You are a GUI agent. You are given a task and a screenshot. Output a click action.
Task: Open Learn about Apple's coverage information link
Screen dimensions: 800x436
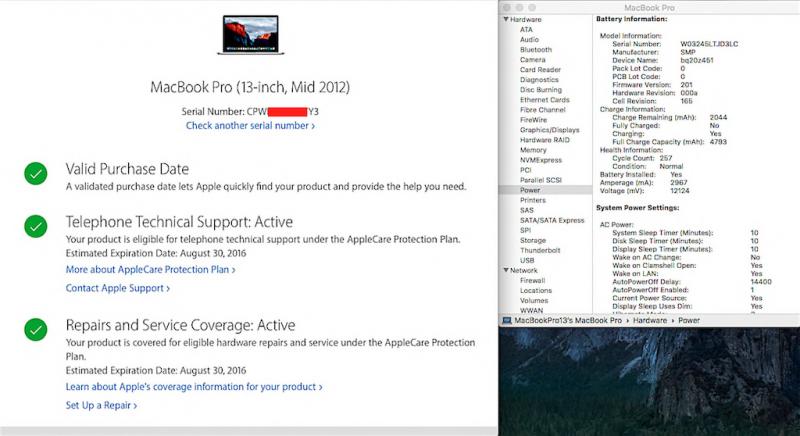194,387
